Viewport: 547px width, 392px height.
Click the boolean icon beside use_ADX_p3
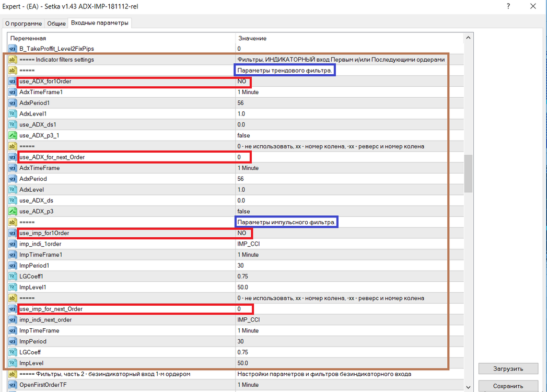point(13,211)
